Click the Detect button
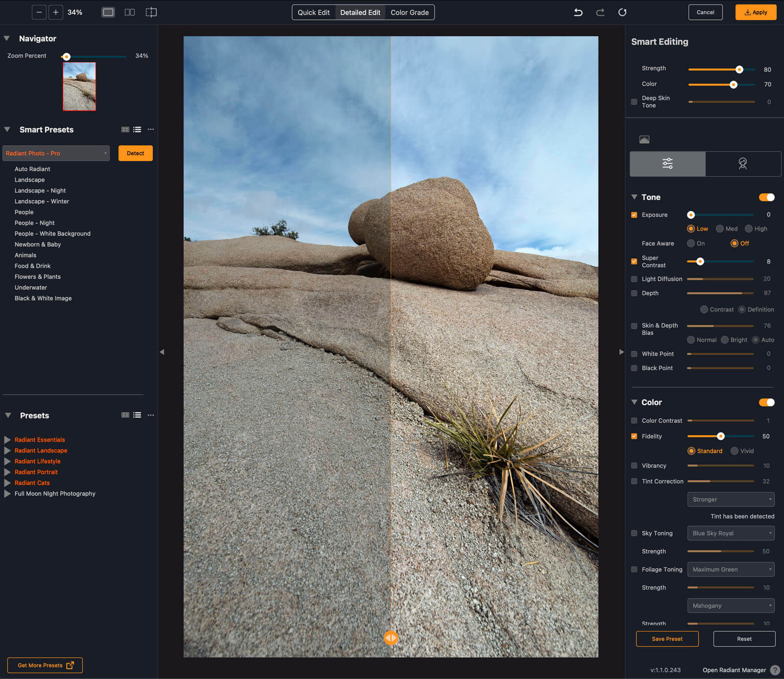 coord(135,153)
